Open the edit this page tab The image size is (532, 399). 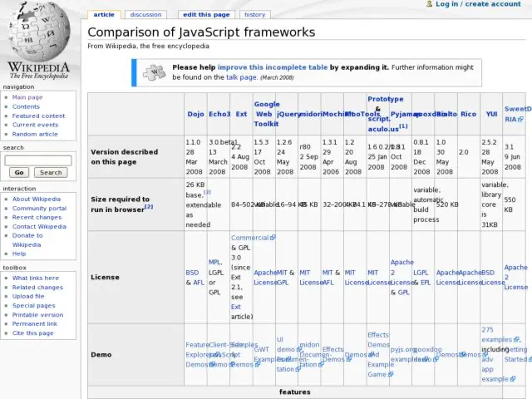[206, 15]
